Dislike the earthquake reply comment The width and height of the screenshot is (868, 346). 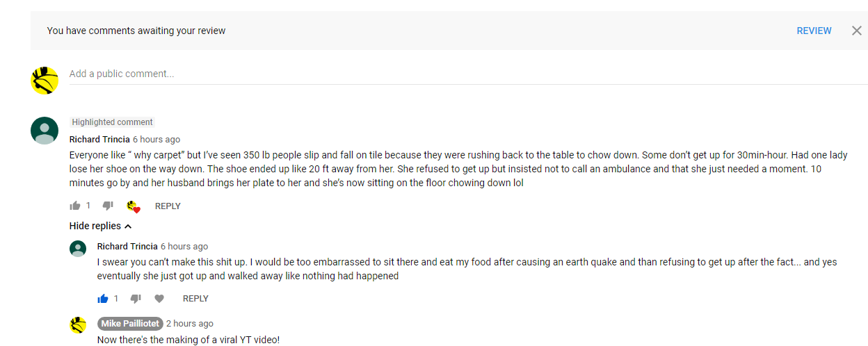[136, 299]
